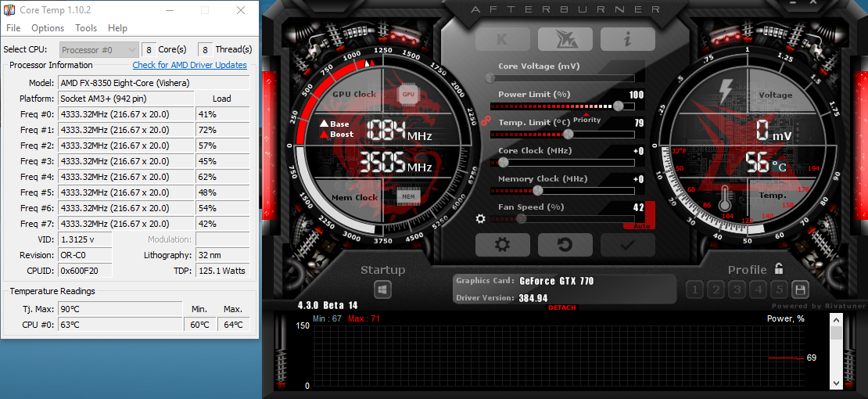
Task: Click the Fan Speed slider handle
Action: tap(522, 219)
